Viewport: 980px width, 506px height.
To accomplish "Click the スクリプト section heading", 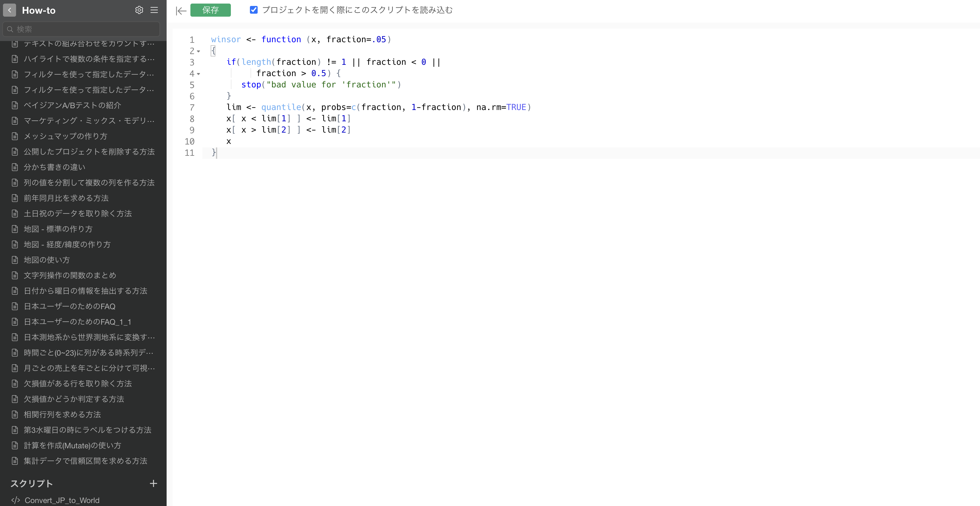I will click(32, 484).
